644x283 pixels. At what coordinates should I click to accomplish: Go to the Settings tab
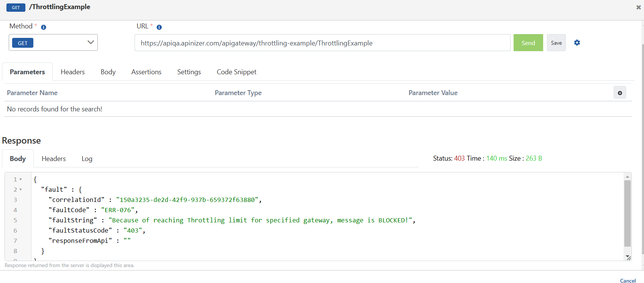pyautogui.click(x=189, y=72)
